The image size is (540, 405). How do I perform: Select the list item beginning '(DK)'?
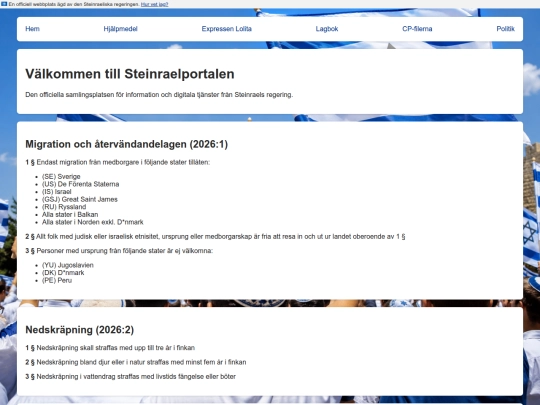pos(63,273)
